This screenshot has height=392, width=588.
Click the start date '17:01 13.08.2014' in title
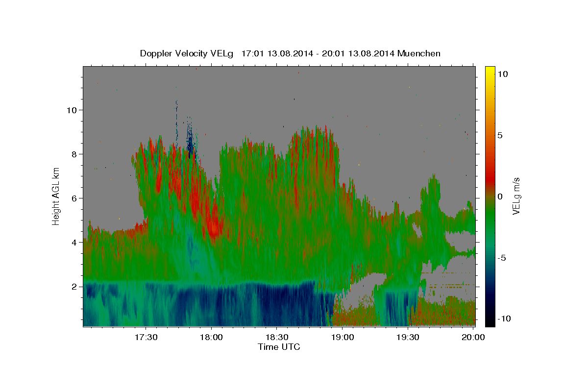[276, 53]
